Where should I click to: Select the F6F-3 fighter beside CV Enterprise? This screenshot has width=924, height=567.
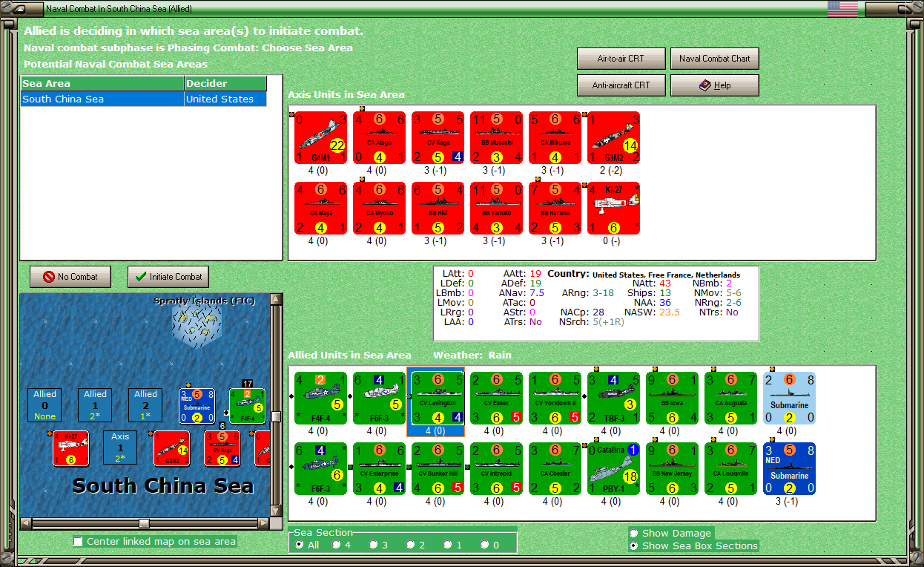pos(320,469)
